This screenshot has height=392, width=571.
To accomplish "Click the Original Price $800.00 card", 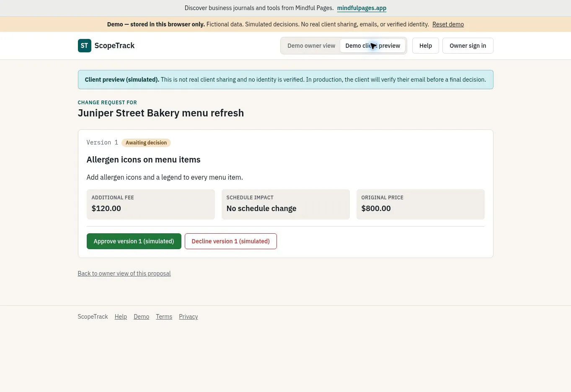I will (x=421, y=204).
